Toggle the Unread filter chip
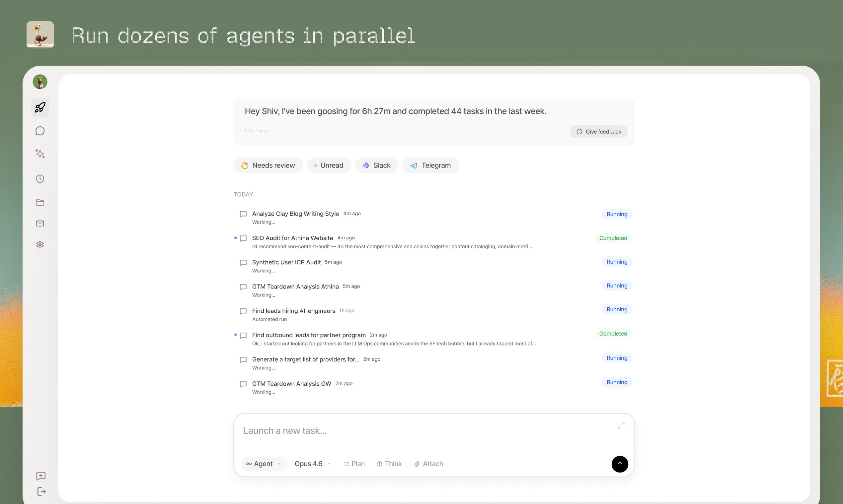The image size is (843, 504). [329, 165]
